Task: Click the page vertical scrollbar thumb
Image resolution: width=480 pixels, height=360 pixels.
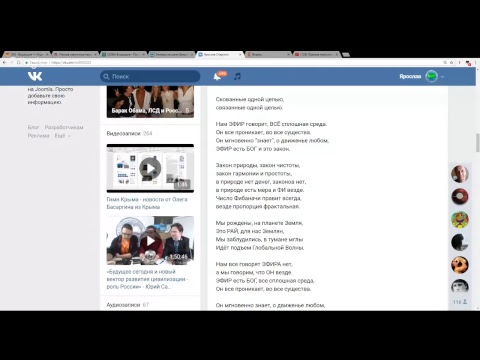Action: tap(478, 142)
